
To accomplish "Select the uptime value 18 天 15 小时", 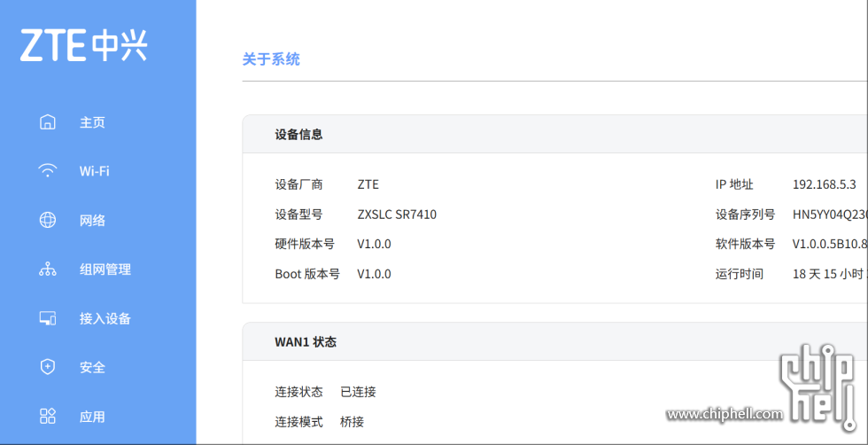I will pyautogui.click(x=830, y=274).
